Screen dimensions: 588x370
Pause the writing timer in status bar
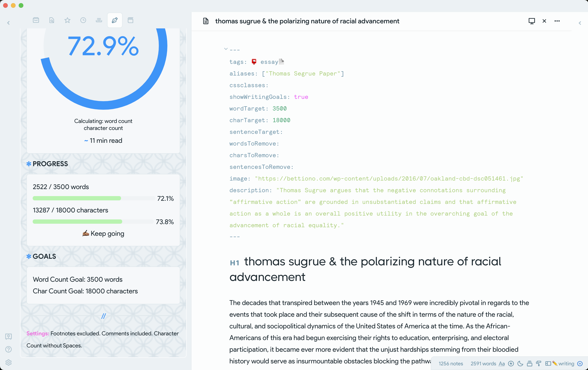pos(580,364)
